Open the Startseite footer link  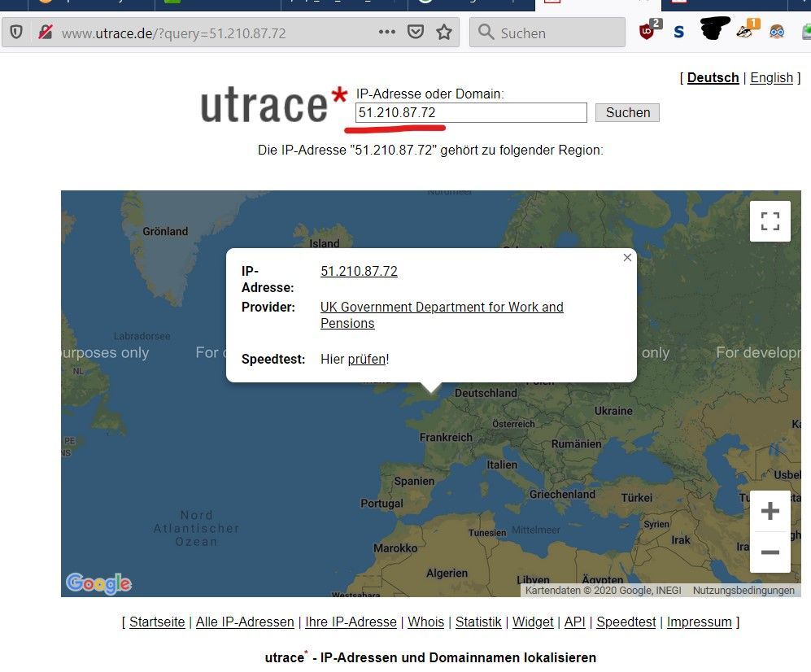(157, 622)
